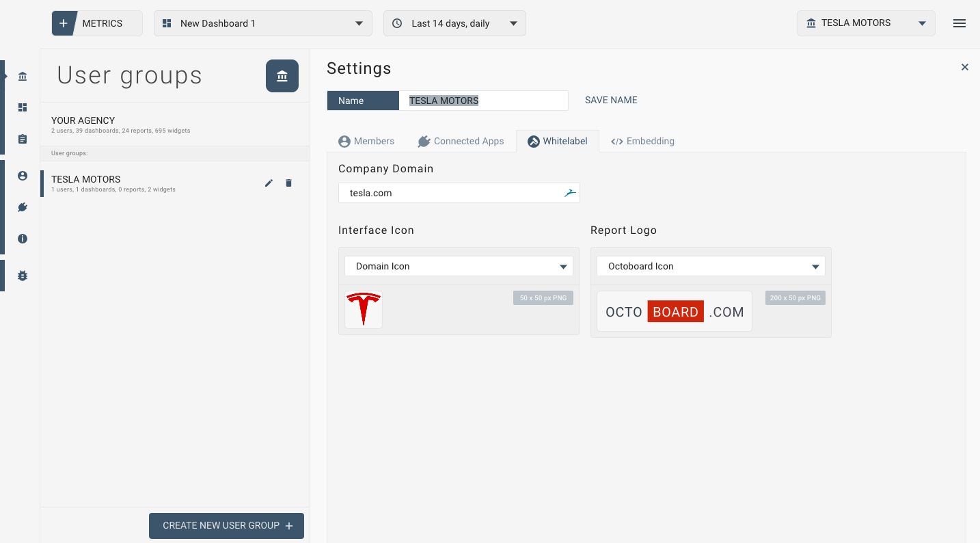Click the Name field containing TESLA MOTORS
The width and height of the screenshot is (980, 543).
coord(483,101)
